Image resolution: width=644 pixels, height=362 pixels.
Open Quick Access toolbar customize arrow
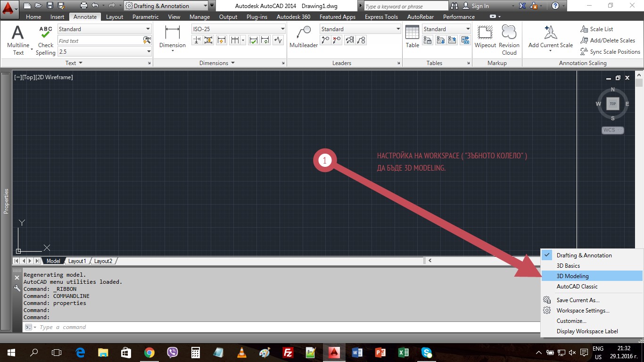pos(212,6)
